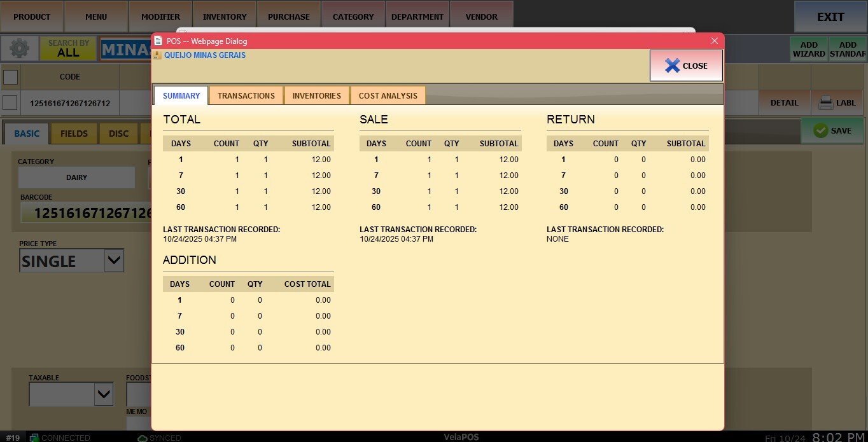Screen dimensions: 868x442
Task: Open the Cost Analysis tab
Action: click(x=388, y=95)
